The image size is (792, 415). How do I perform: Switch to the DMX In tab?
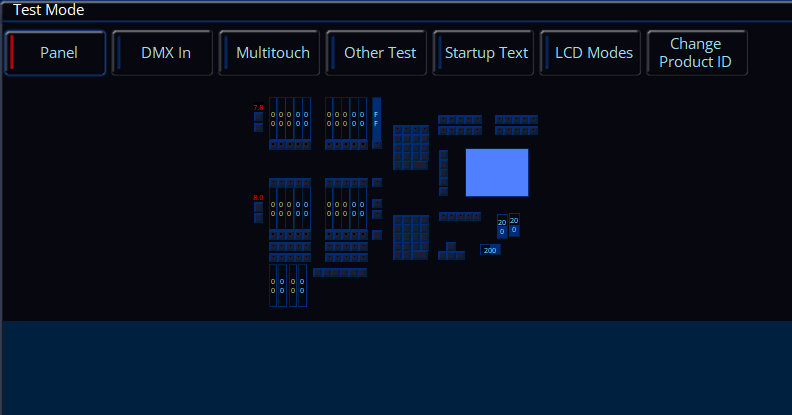click(165, 53)
